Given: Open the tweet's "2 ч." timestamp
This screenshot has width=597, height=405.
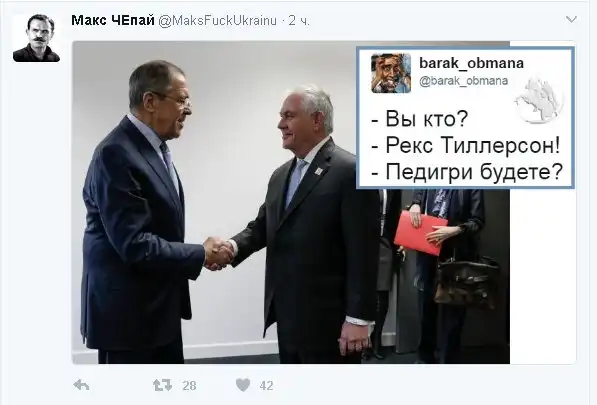Looking at the screenshot, I should [299, 21].
